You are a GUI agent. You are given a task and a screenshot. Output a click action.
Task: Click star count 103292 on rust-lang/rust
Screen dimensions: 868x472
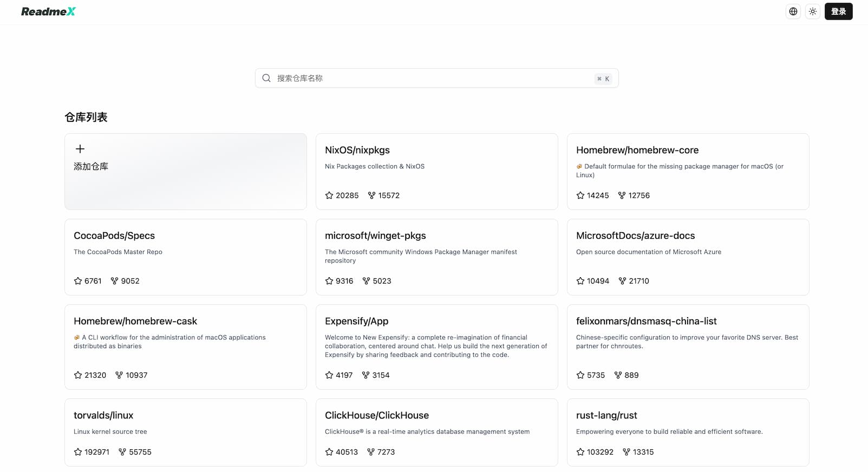coord(600,452)
